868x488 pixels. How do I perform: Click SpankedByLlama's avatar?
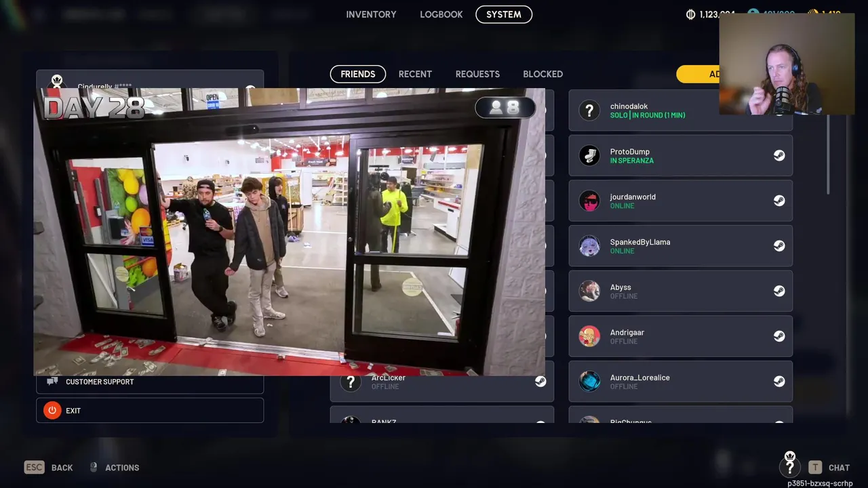click(589, 246)
